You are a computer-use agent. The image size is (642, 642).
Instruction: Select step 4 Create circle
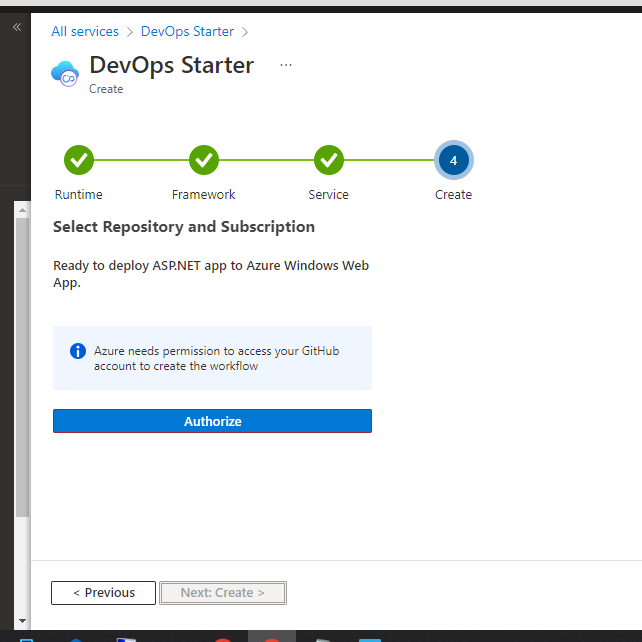453,160
